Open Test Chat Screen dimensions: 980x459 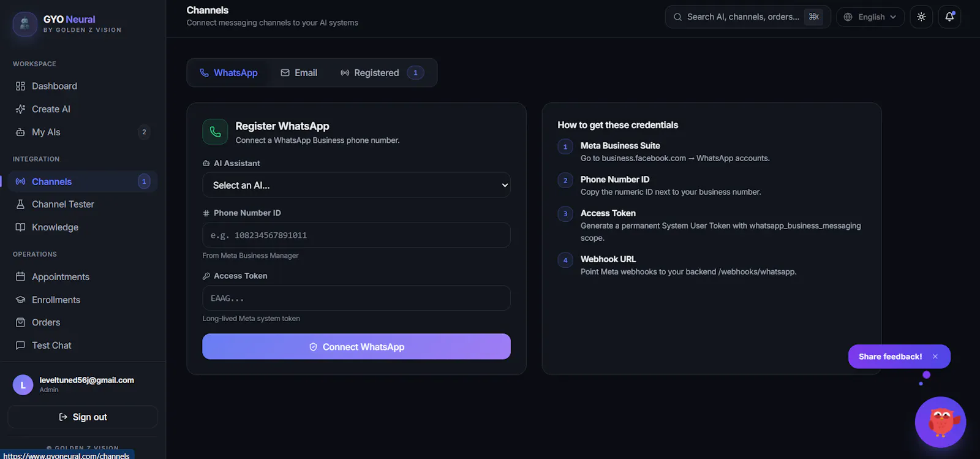[83, 345]
